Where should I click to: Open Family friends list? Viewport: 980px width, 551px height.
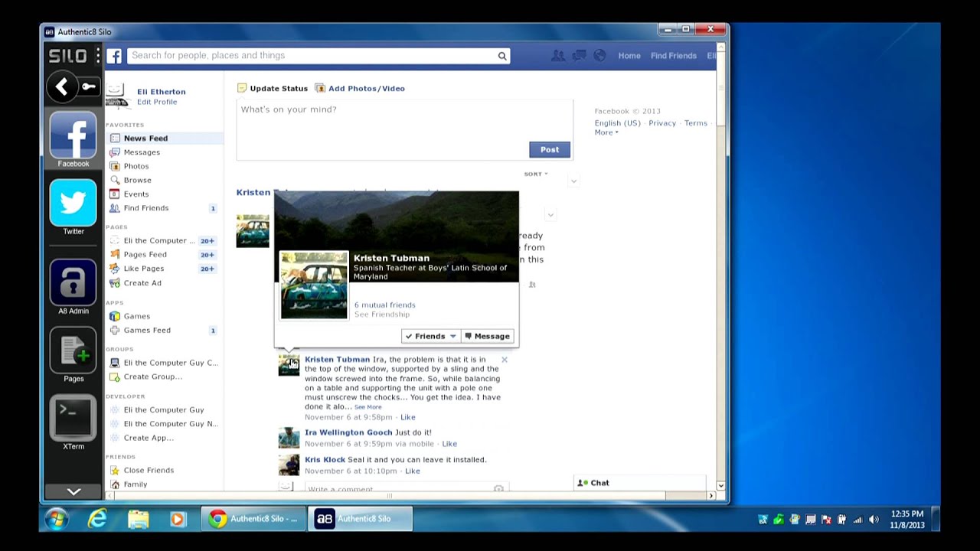click(x=136, y=484)
